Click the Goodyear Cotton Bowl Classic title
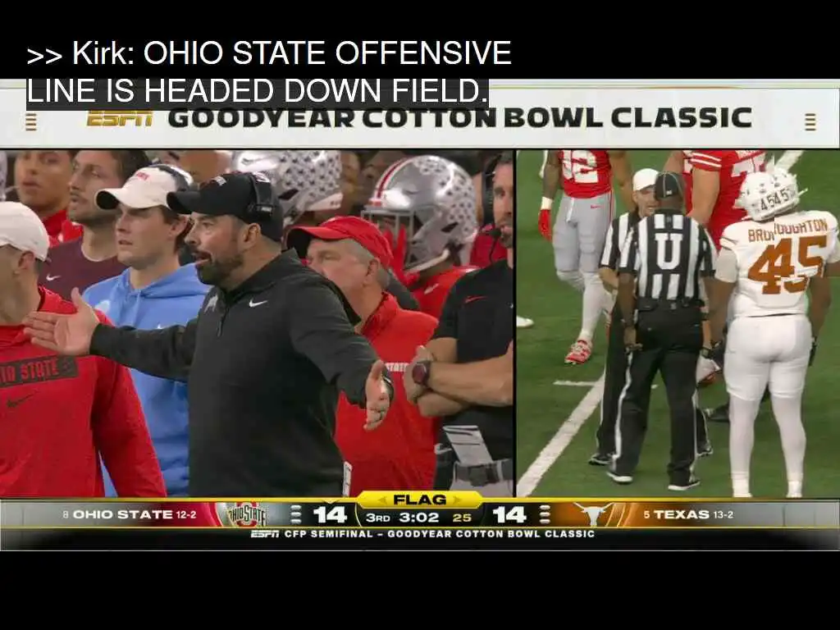Viewport: 840px width, 630px height. tap(459, 118)
